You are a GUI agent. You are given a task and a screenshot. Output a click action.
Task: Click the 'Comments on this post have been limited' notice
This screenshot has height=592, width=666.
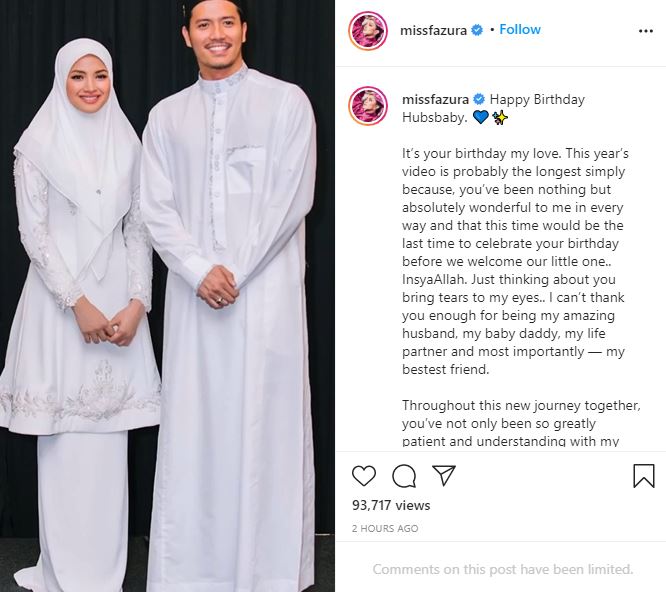point(503,569)
